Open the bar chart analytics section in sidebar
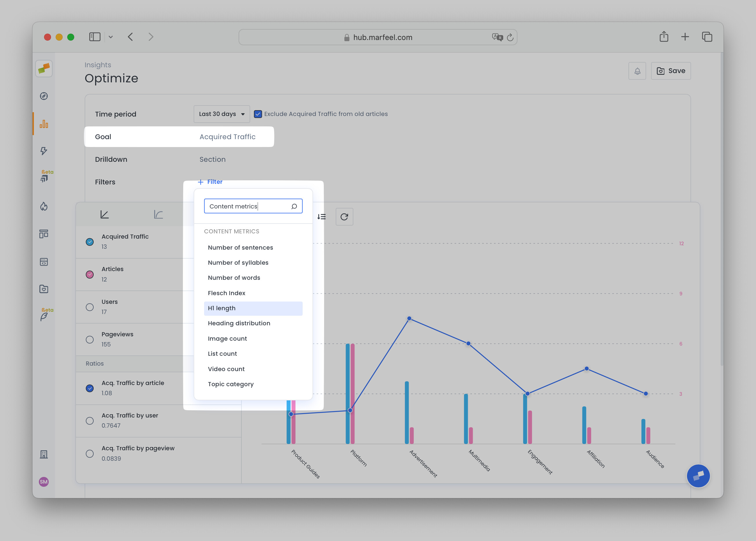 point(44,124)
